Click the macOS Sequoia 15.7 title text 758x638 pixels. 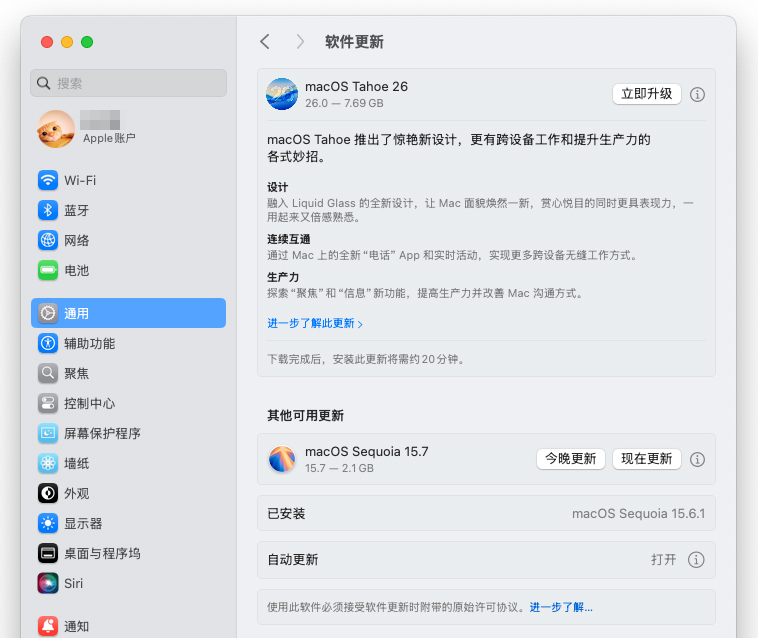tap(366, 451)
